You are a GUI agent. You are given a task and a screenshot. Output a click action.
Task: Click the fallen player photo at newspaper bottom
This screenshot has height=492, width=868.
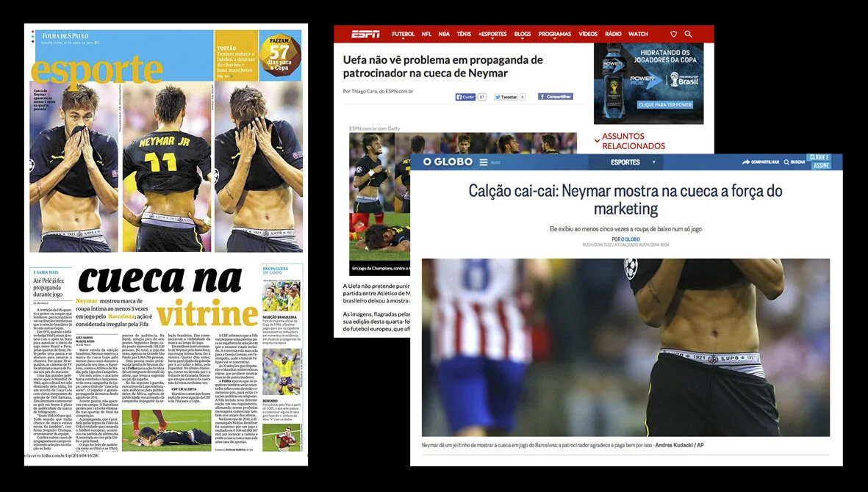(x=167, y=430)
